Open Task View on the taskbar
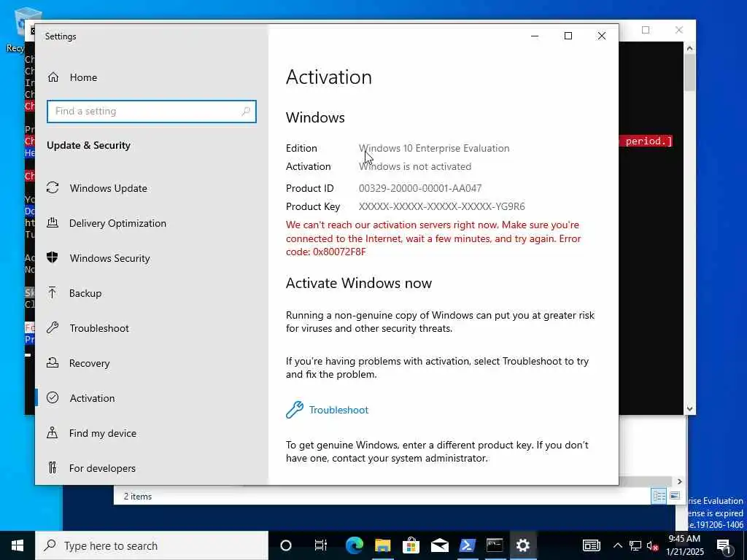 [321, 545]
